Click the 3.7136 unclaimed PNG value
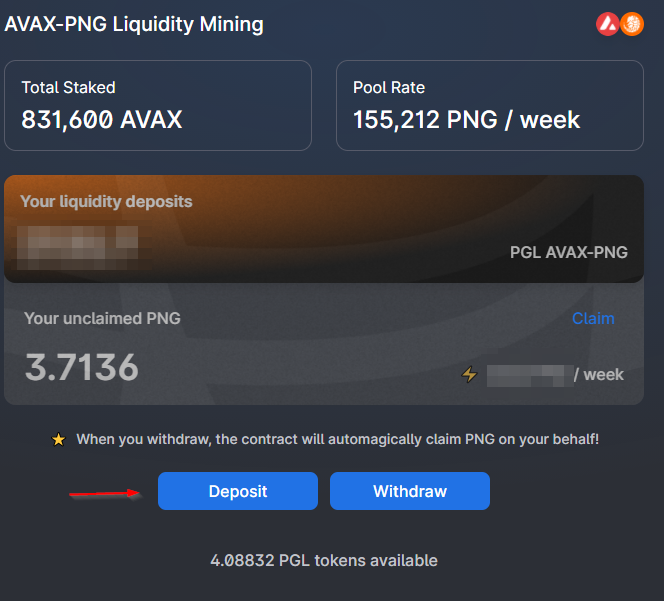Screen dimensions: 664x601 pos(81,367)
